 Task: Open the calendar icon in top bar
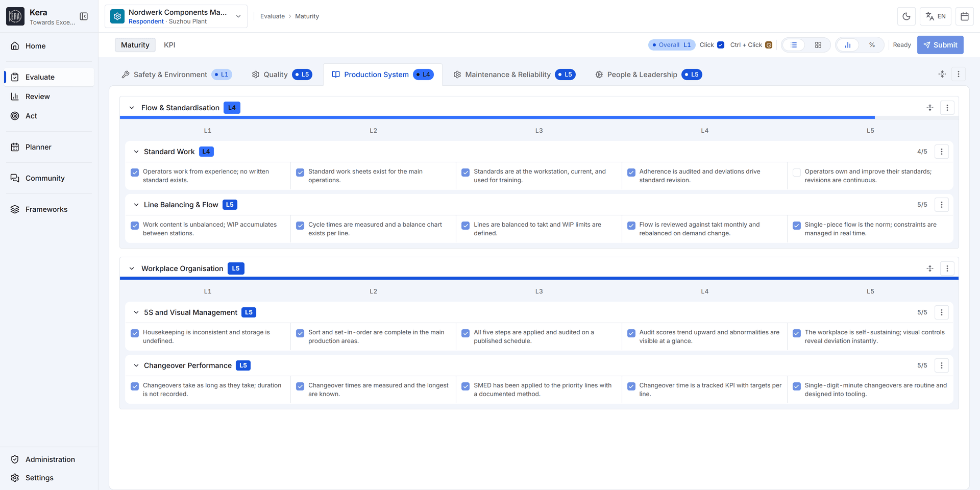point(965,16)
